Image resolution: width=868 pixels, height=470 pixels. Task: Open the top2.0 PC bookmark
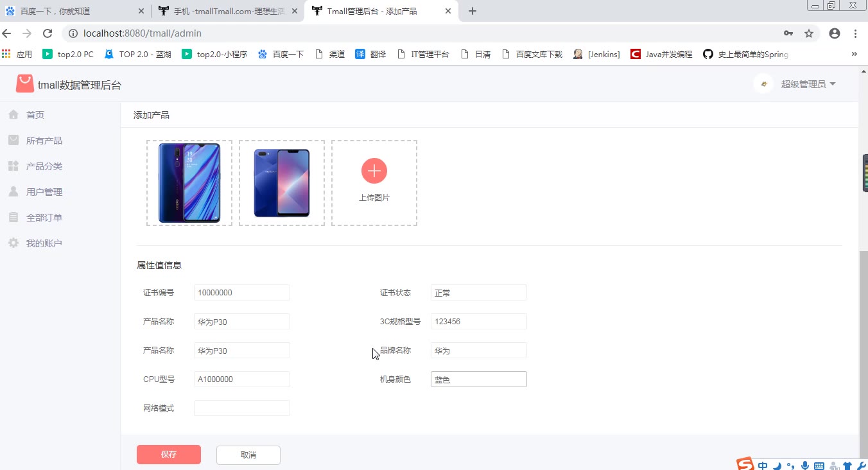coord(68,54)
